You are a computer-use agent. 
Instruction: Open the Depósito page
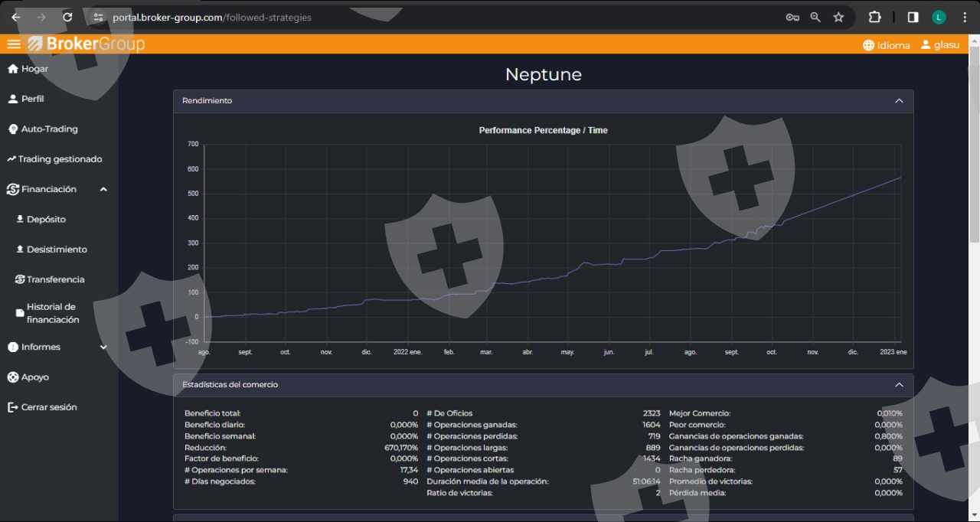[x=46, y=220]
